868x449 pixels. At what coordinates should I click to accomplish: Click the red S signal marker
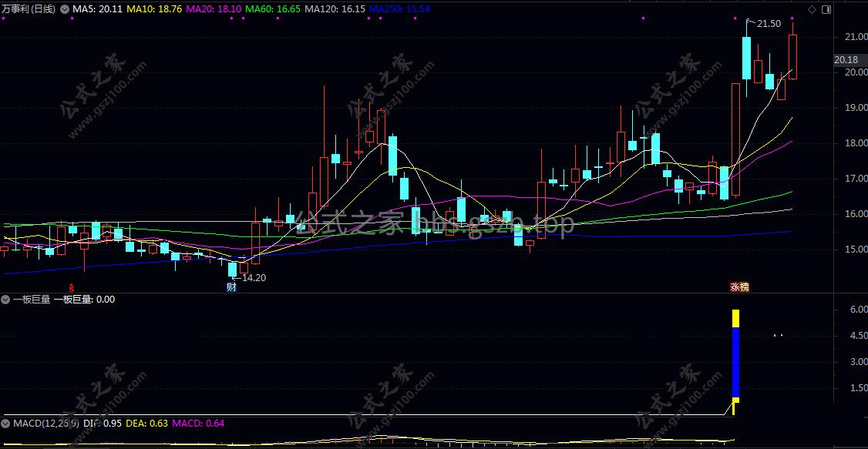click(x=71, y=287)
